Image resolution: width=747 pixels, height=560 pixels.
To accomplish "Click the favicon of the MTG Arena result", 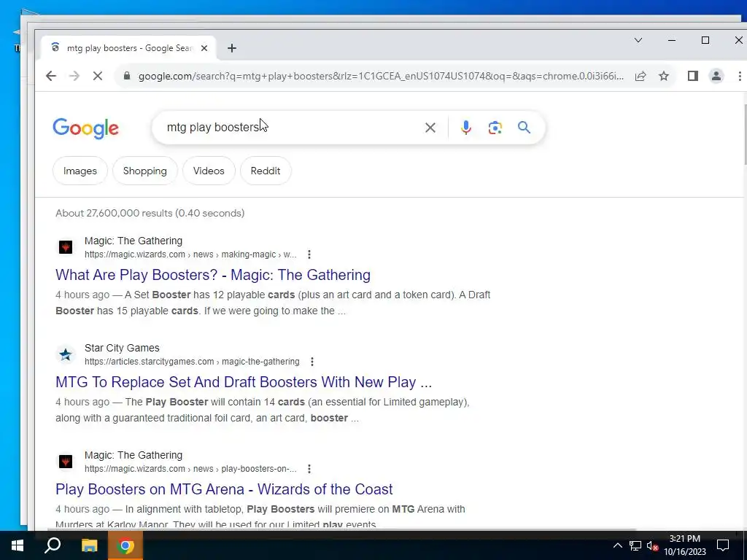I will (66, 462).
